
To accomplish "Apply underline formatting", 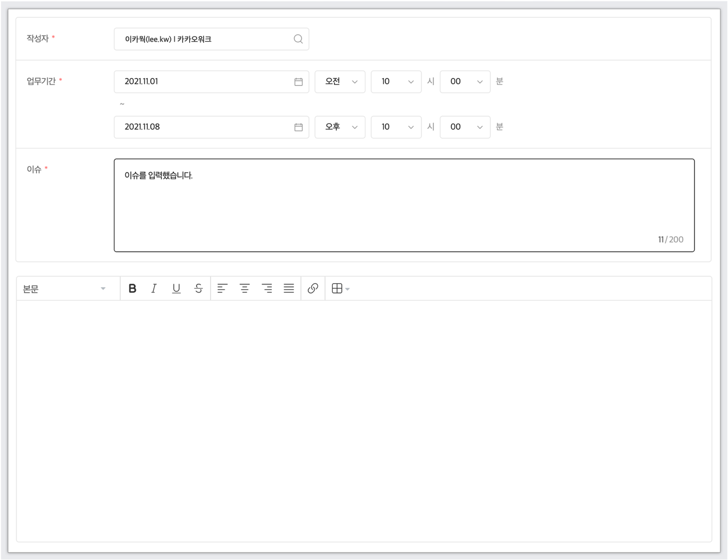I will (x=176, y=288).
